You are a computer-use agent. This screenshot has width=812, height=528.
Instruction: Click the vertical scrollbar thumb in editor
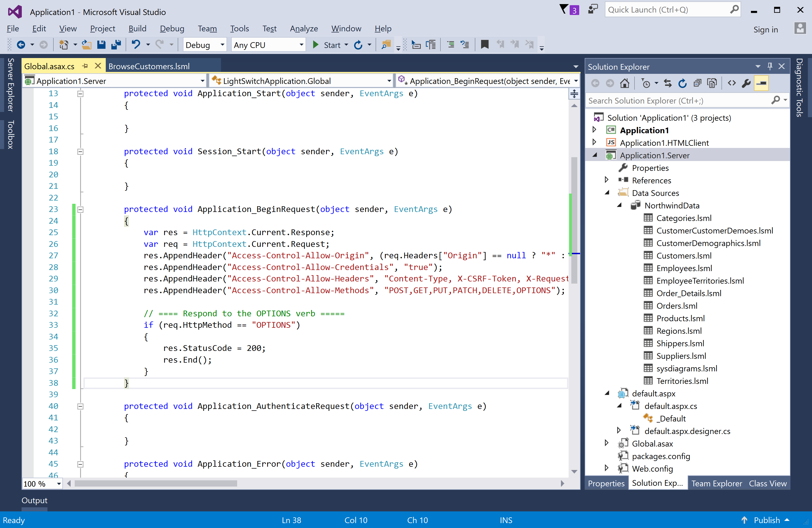point(574,220)
